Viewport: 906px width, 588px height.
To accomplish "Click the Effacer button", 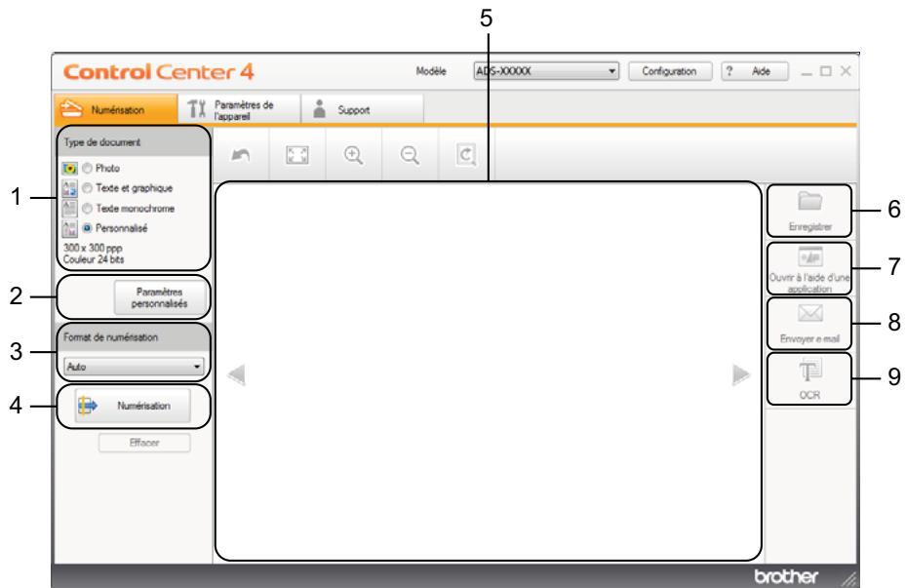I will tap(144, 443).
